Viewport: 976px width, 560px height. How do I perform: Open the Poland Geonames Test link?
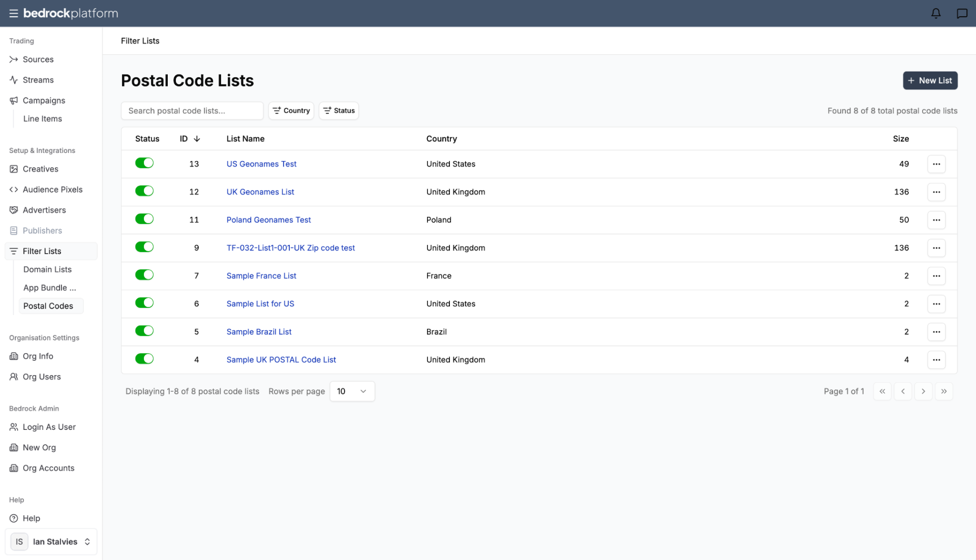268,220
